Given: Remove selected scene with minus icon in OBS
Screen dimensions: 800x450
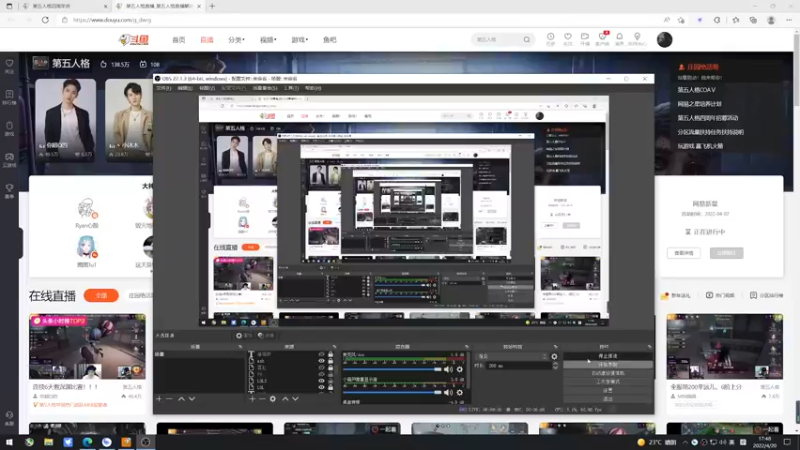Looking at the screenshot, I should 169,398.
